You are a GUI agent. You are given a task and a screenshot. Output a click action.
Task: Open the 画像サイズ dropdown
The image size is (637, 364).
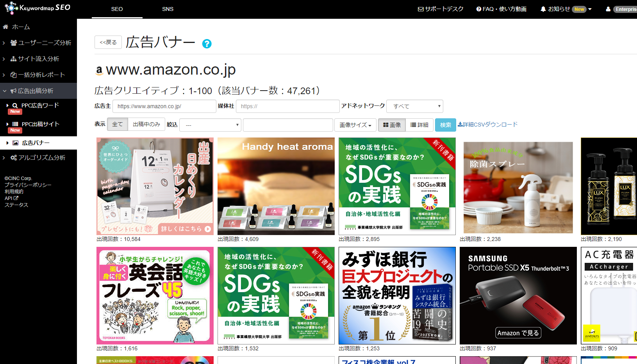(355, 125)
